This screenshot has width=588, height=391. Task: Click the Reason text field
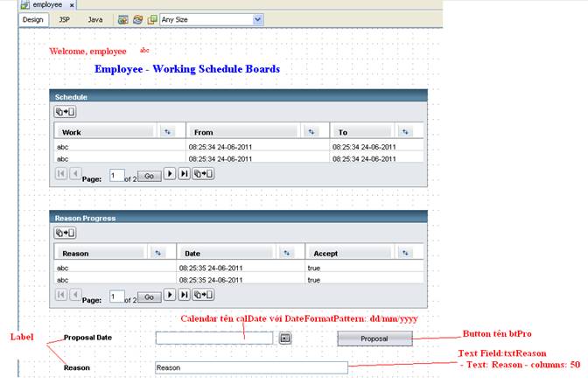tap(251, 367)
